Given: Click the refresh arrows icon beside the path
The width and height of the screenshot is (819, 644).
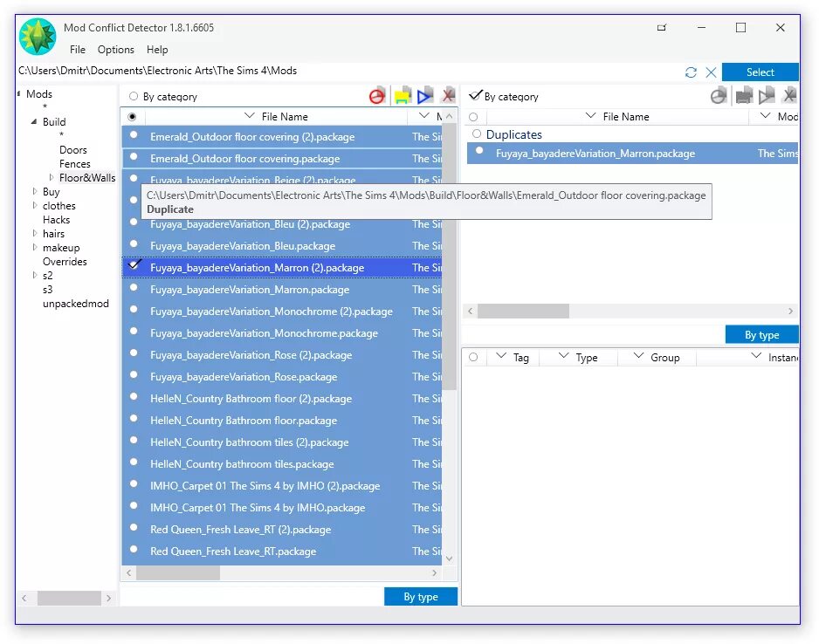Looking at the screenshot, I should [691, 72].
